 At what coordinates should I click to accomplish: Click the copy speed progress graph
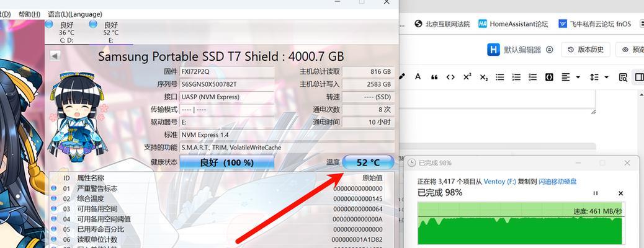[521, 223]
